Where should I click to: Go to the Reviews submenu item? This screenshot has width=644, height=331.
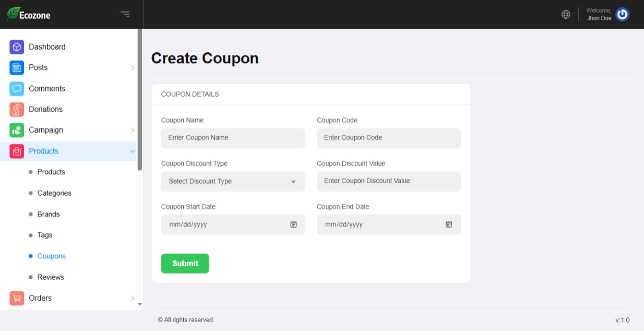[51, 277]
